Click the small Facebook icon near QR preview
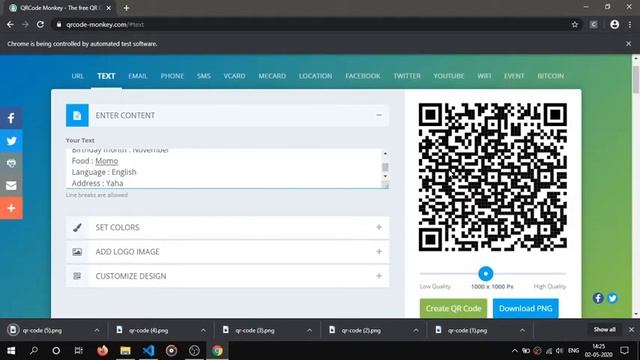640x360 pixels. 598,298
